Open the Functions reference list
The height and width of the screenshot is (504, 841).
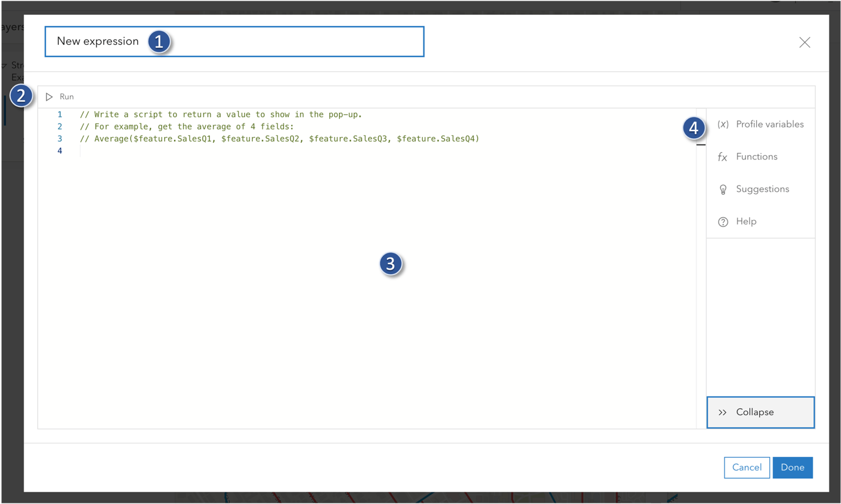756,156
